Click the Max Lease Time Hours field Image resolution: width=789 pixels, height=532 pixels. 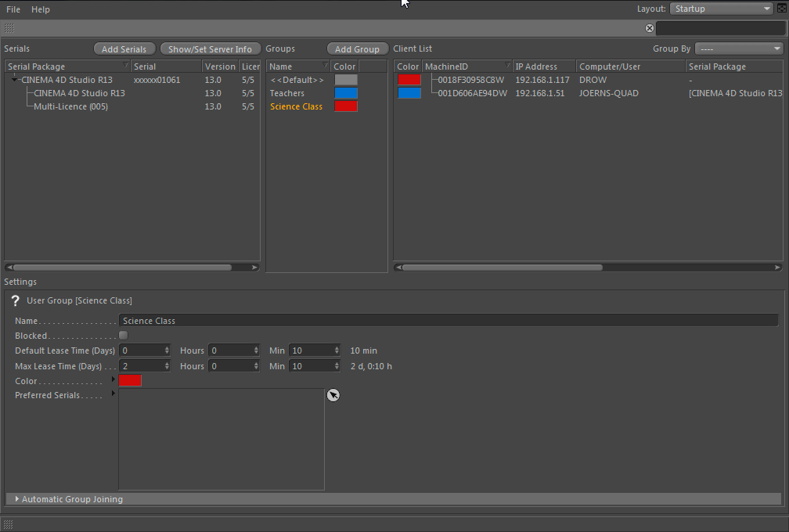click(x=230, y=366)
